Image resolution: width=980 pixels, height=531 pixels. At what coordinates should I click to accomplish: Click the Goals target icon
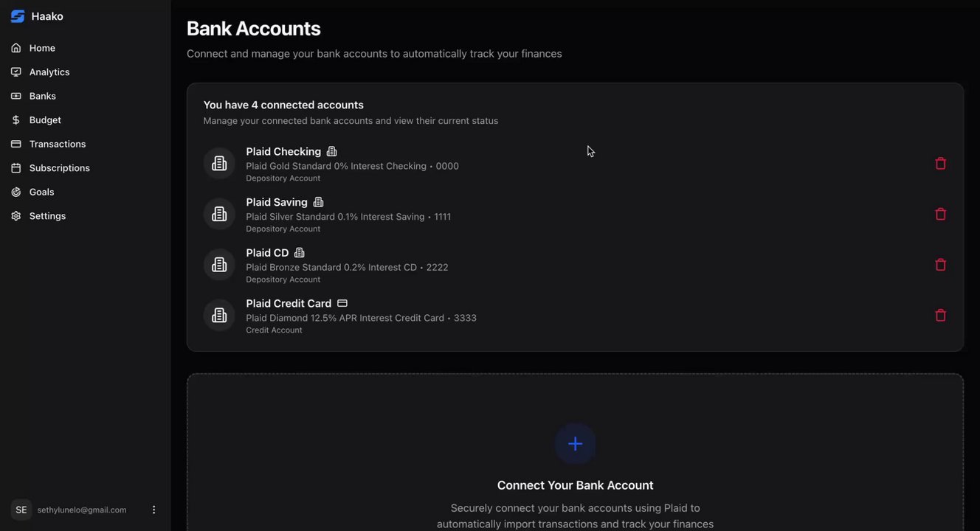(x=16, y=192)
